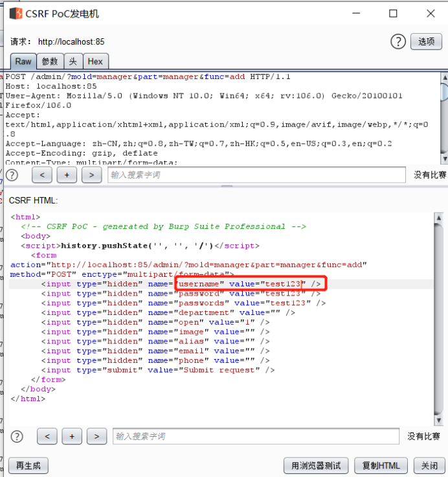Close the CSRF PoC window with X
The height and width of the screenshot is (477, 448).
[431, 14]
